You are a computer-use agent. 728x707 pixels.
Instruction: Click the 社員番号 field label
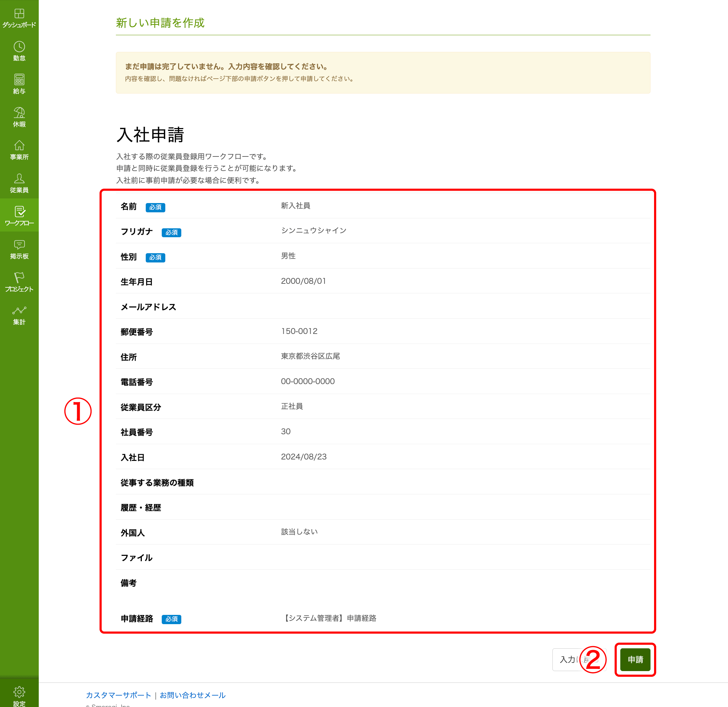point(137,432)
